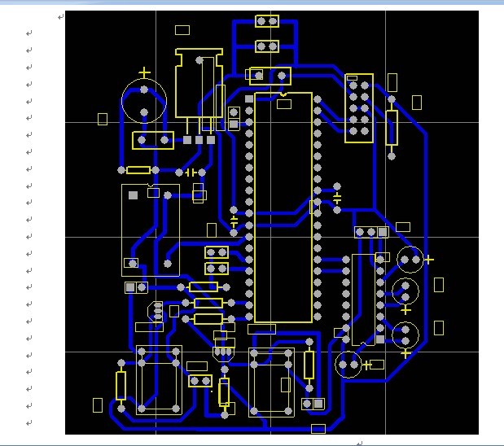Screen dimensions: 504x446
Task: Click the second two-pad jumper below the topmost
Action: (267, 46)
